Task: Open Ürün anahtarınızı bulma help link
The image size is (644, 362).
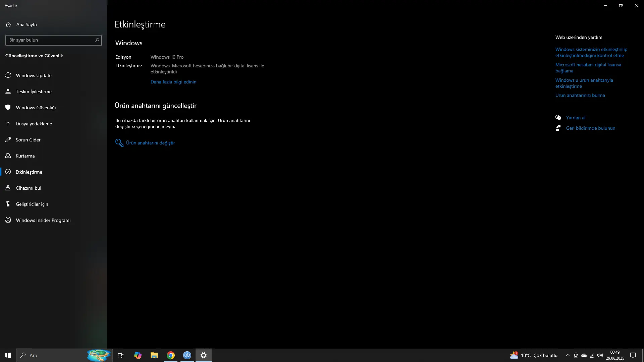Action: [x=580, y=95]
